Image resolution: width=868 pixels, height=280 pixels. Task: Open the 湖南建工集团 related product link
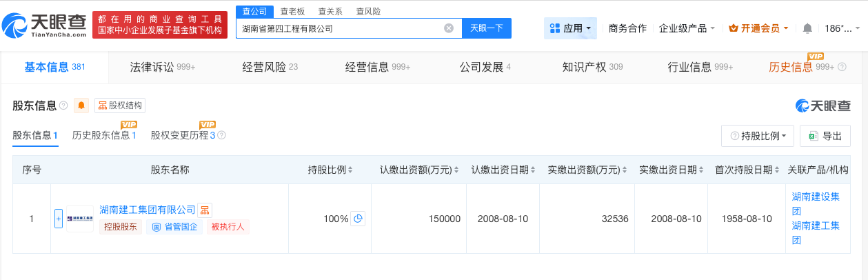click(816, 232)
